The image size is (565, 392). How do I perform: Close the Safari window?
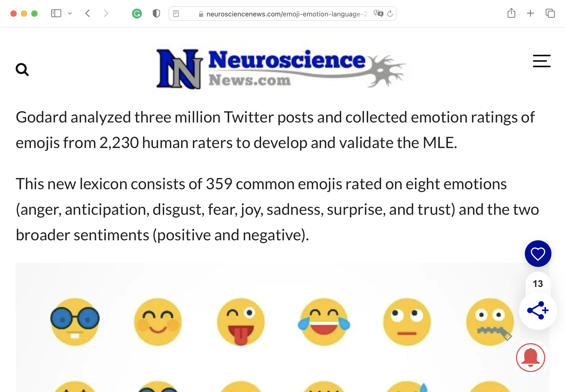click(14, 14)
